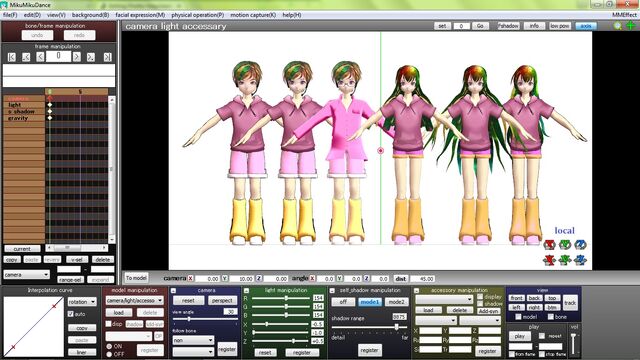The height and width of the screenshot is (360, 640).
Task: Click the camera Z position label icon
Action: click(x=259, y=278)
